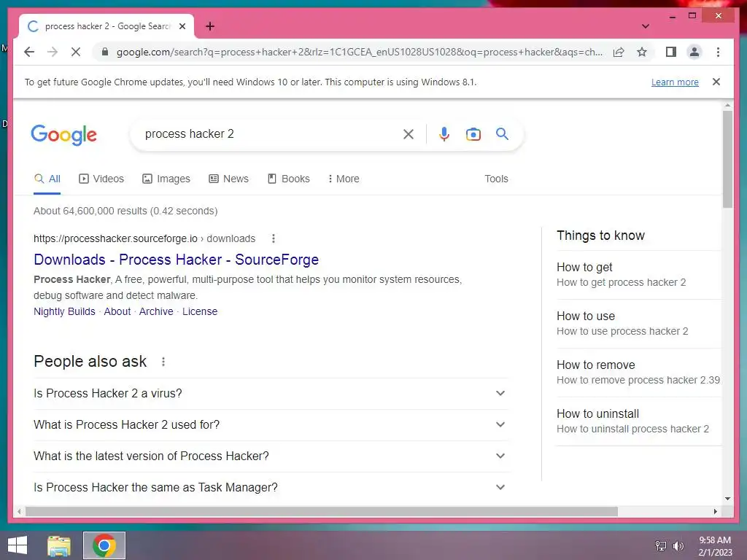Open the License sitelink

coord(200,311)
